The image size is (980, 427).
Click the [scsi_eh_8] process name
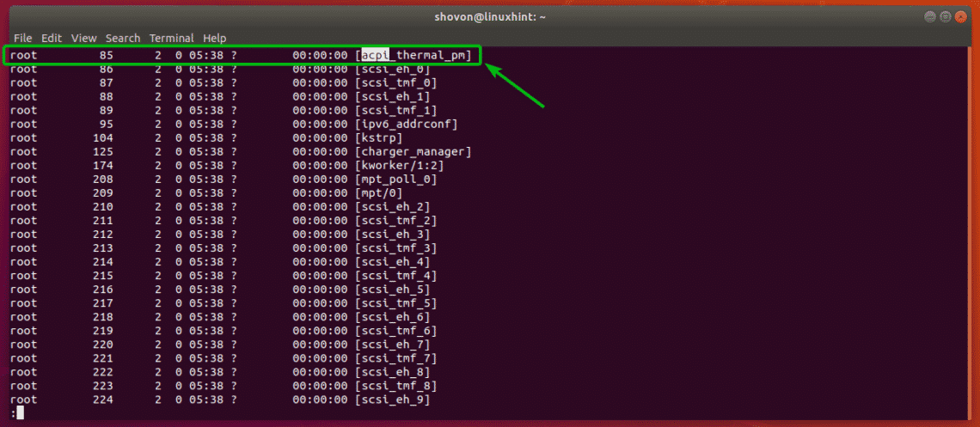pos(392,372)
